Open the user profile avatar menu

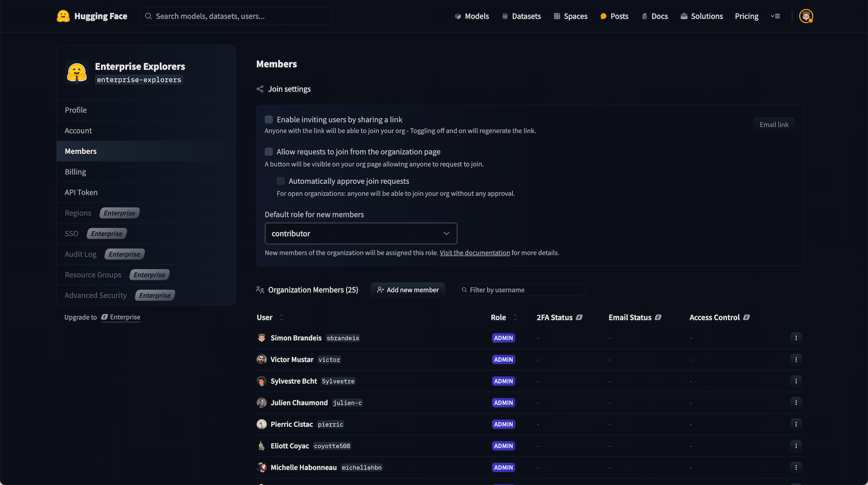click(x=806, y=16)
